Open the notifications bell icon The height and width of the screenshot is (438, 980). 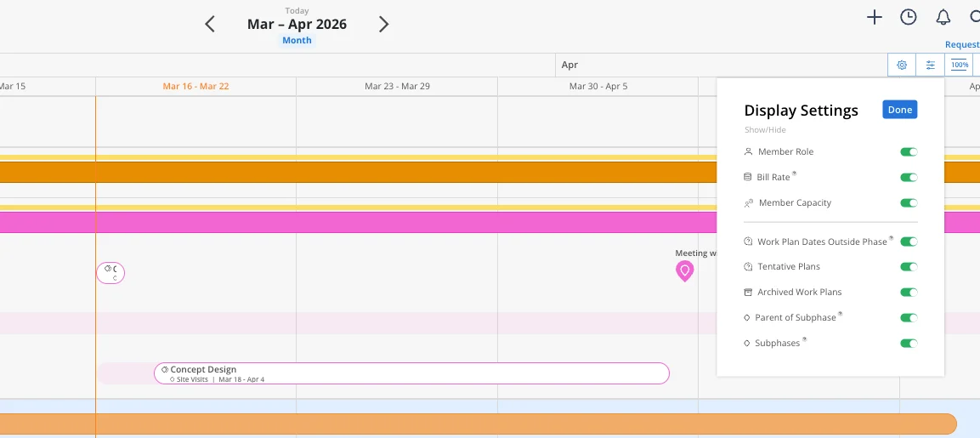point(943,18)
